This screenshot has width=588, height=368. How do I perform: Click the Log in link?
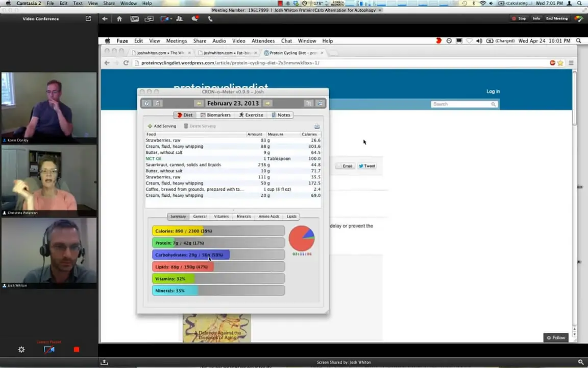tap(493, 91)
